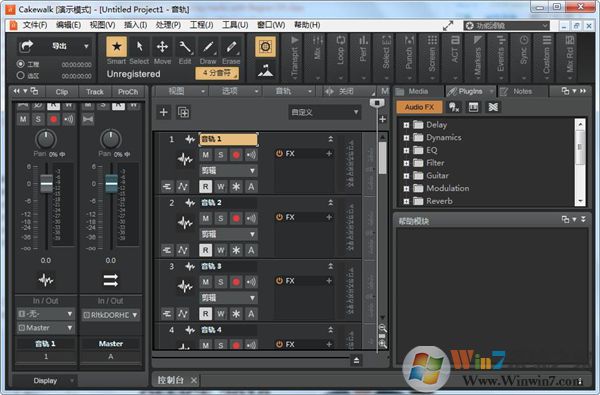Image resolution: width=600 pixels, height=395 pixels.
Task: Open the Export share arrow icon
Action: 26,46
